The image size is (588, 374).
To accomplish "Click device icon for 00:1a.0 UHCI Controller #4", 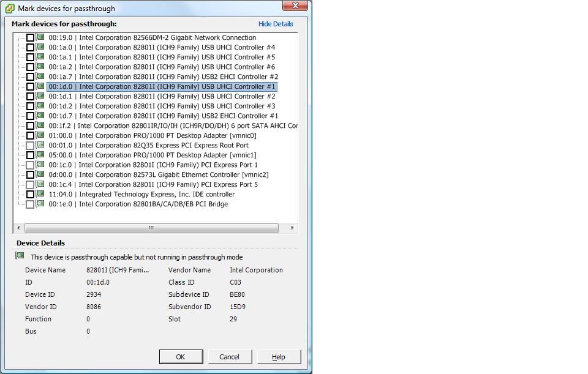I will coord(40,47).
